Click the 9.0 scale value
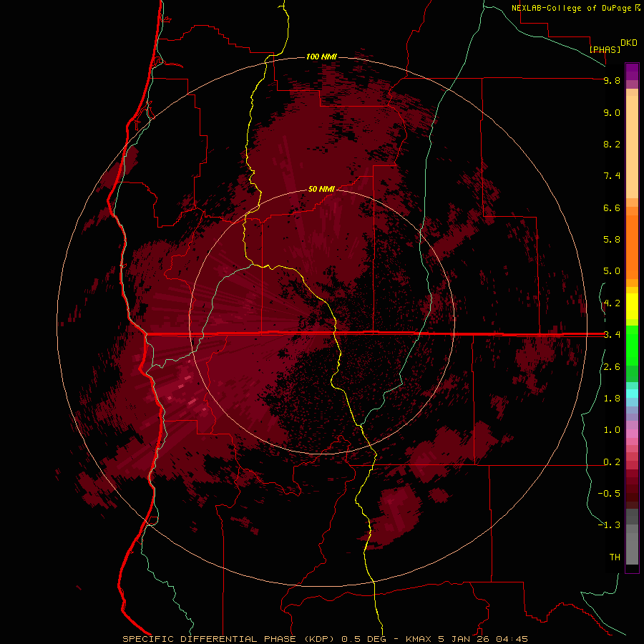This screenshot has width=644, height=644. tap(612, 112)
